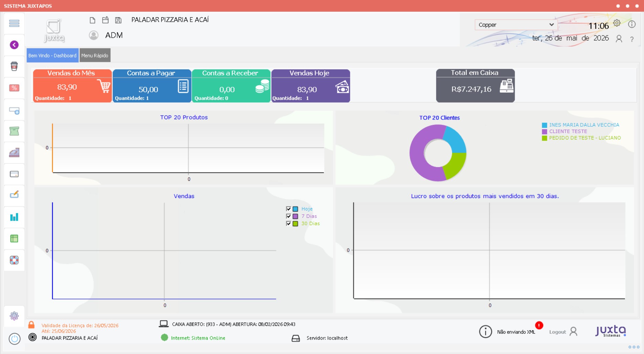Click the server drive icon
The width and height of the screenshot is (644, 354).
[x=296, y=338]
